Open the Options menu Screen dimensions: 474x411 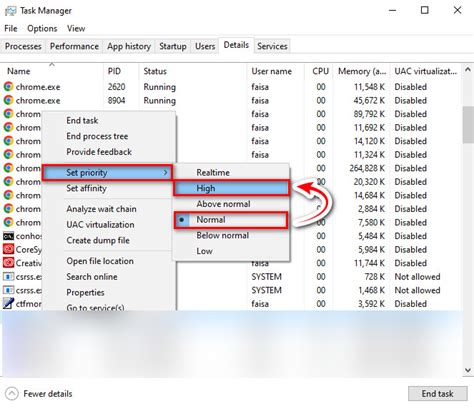click(x=42, y=29)
